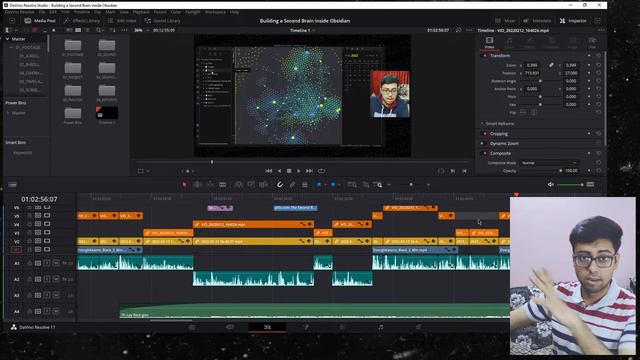Open Inspector three-dot options menu
Screen dimensions: 640x360
(601, 30)
